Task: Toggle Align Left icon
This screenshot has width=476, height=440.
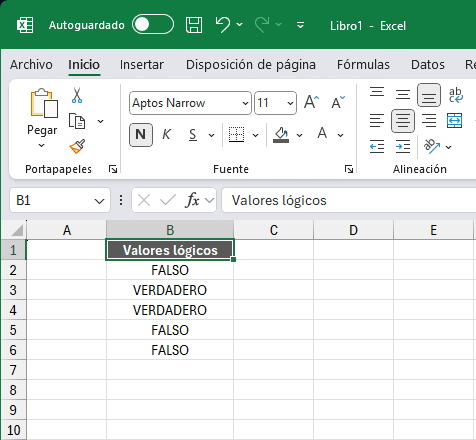Action: coord(377,121)
